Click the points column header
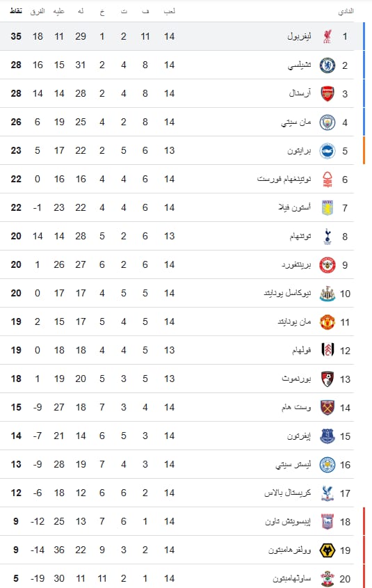Screen dimensions: 372x588 [x=16, y=11]
